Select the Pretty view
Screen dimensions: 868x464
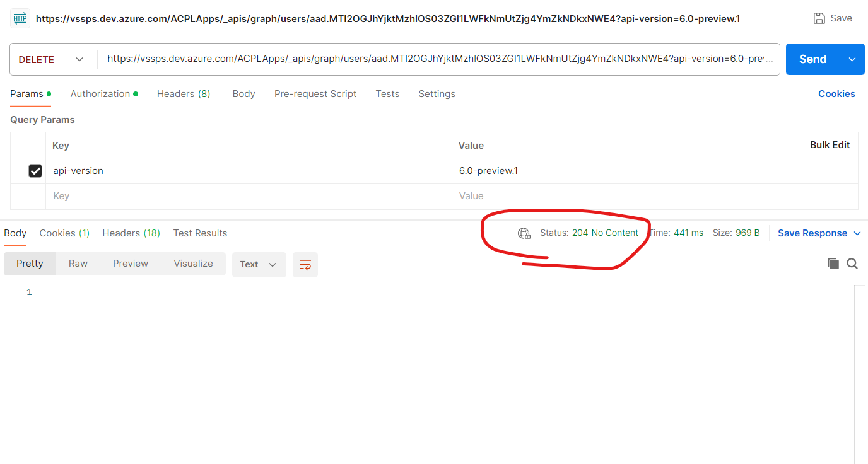pos(30,264)
